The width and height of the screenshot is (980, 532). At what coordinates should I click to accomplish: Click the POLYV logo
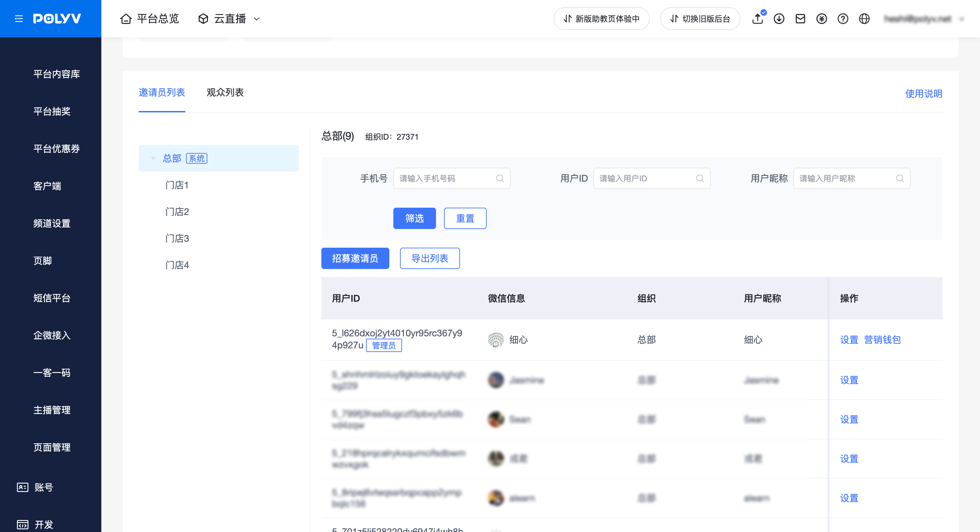tap(57, 19)
